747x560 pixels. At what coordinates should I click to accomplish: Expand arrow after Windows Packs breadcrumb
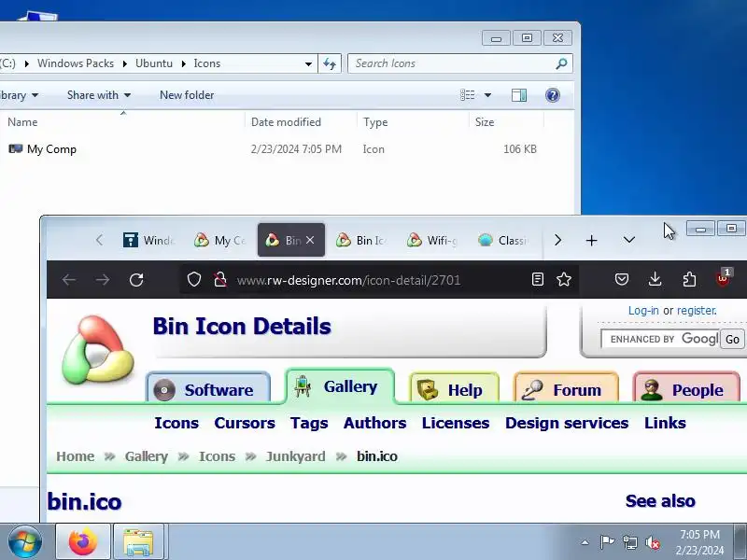tap(125, 63)
